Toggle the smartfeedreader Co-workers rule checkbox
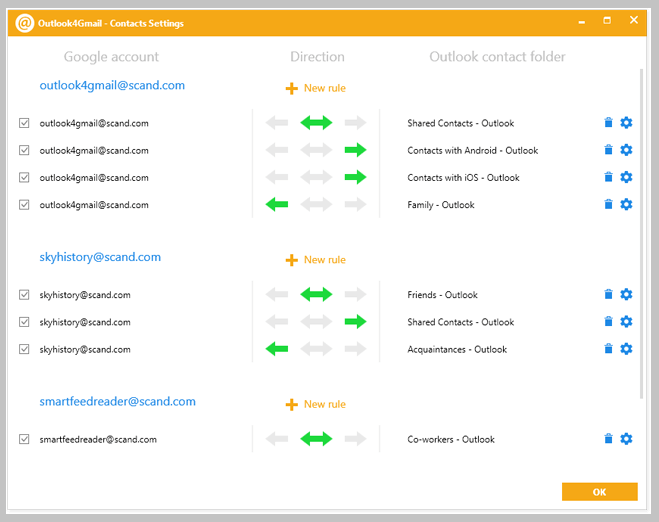This screenshot has width=659, height=522. click(24, 439)
